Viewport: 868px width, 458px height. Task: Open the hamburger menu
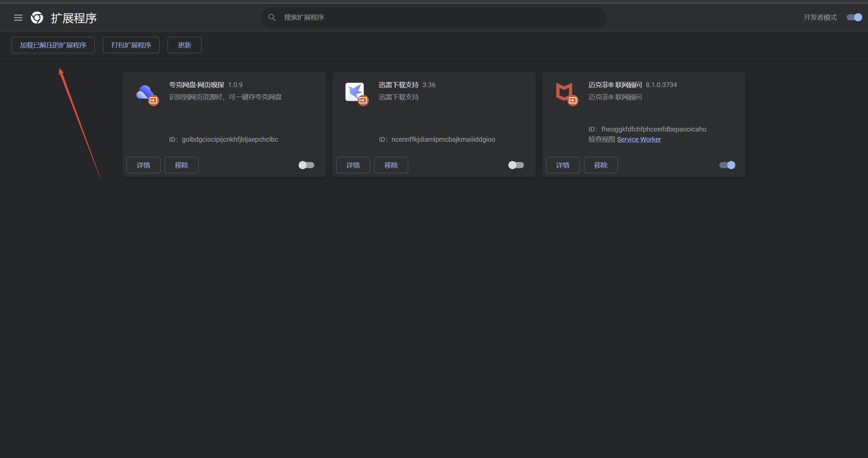18,17
